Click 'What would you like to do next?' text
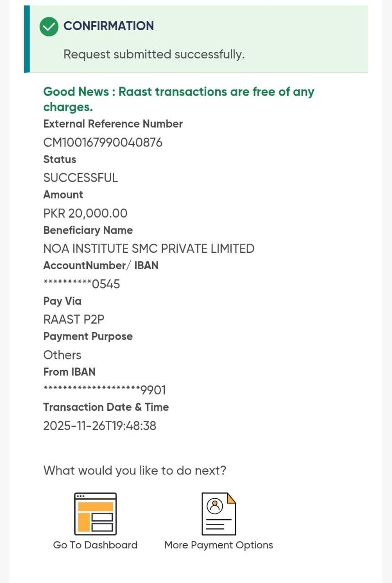This screenshot has width=392, height=583. pyautogui.click(x=134, y=470)
